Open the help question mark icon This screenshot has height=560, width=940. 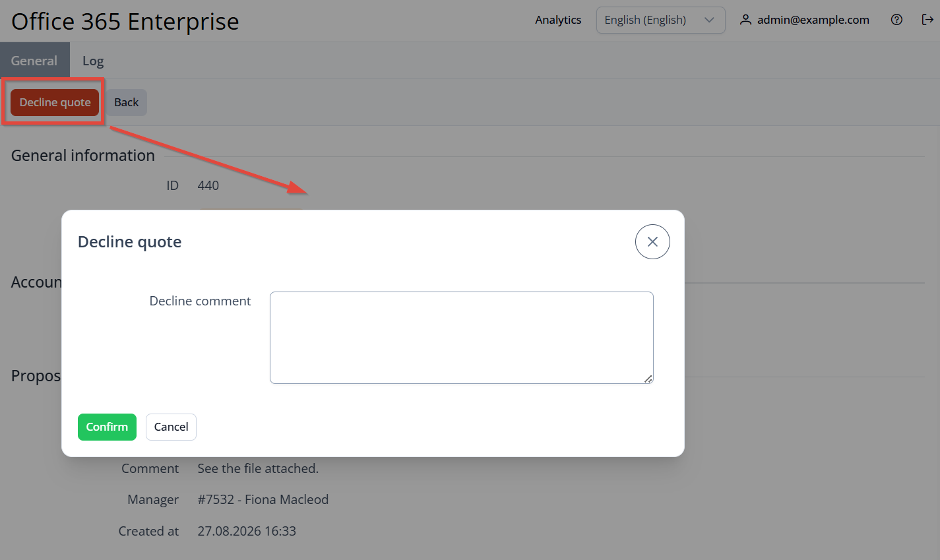[x=896, y=20]
